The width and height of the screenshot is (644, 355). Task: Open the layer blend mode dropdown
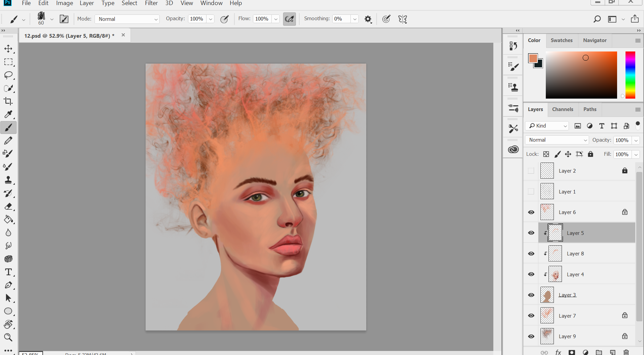[557, 140]
